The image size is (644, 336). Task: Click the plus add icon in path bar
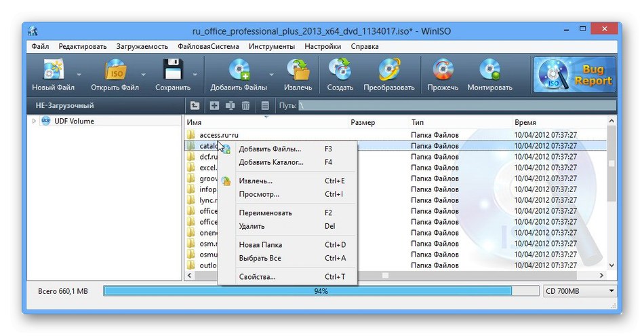(214, 106)
